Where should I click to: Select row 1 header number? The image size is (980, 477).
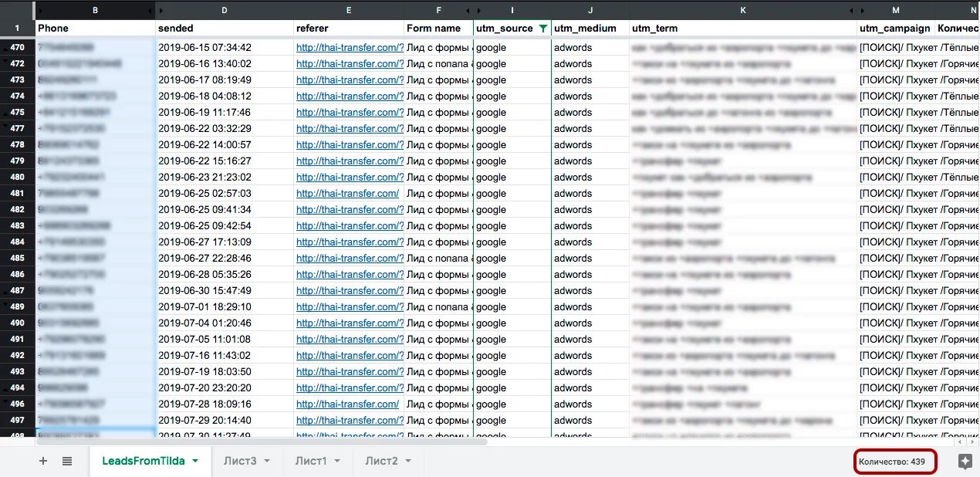pos(18,29)
